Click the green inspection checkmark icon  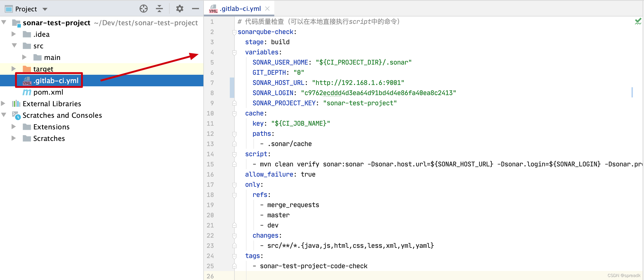[x=638, y=22]
